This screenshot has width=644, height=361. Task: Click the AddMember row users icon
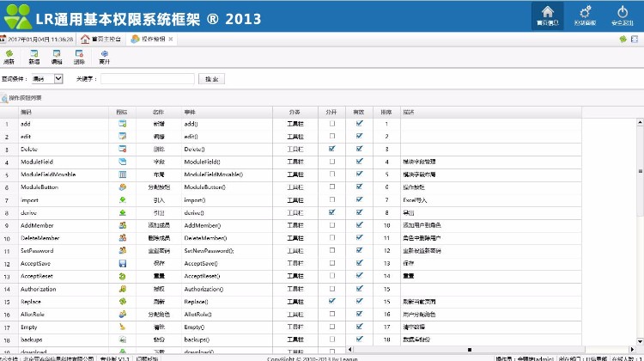[x=123, y=225]
